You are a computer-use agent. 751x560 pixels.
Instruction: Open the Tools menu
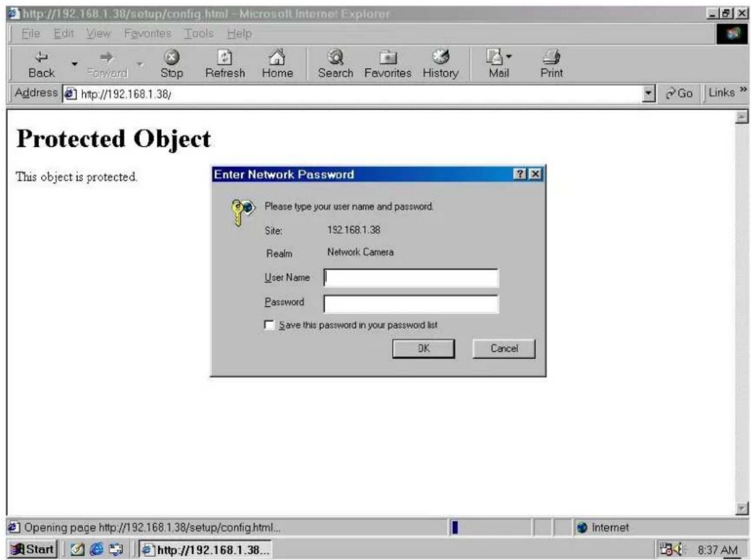199,34
